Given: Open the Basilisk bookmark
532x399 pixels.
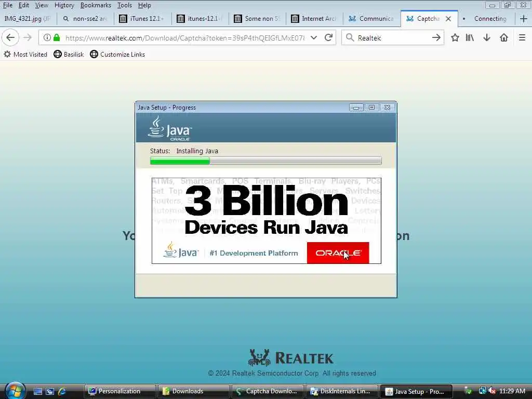Looking at the screenshot, I should [x=69, y=54].
